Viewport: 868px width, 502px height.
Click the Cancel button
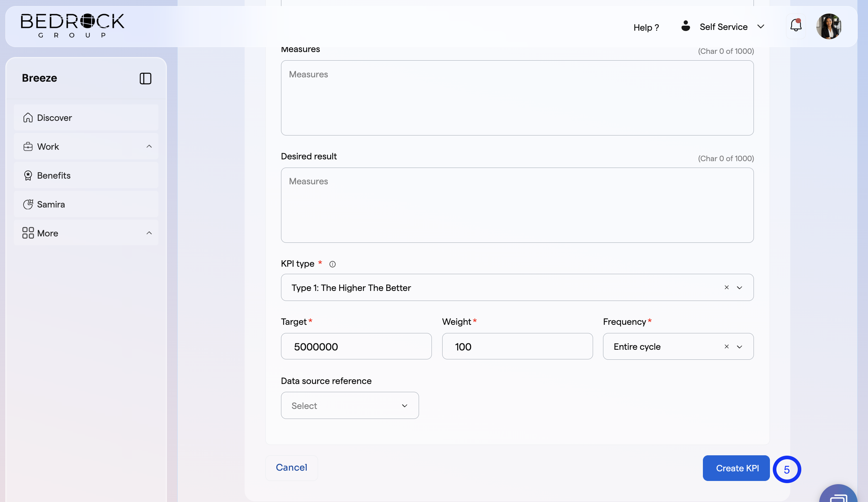(291, 468)
